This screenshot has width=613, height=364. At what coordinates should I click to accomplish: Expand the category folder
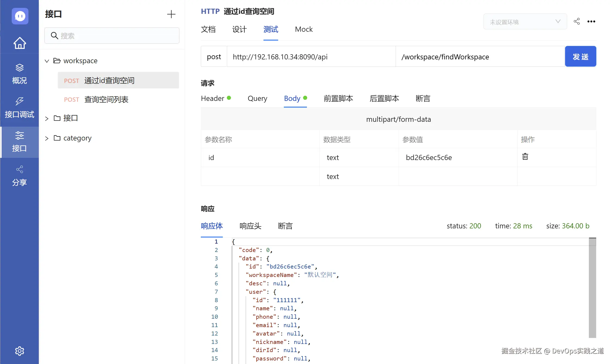coord(47,138)
